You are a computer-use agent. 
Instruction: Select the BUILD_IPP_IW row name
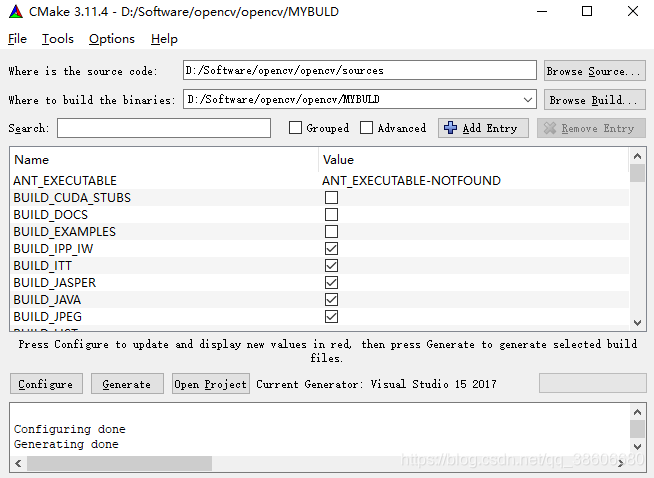coord(53,249)
